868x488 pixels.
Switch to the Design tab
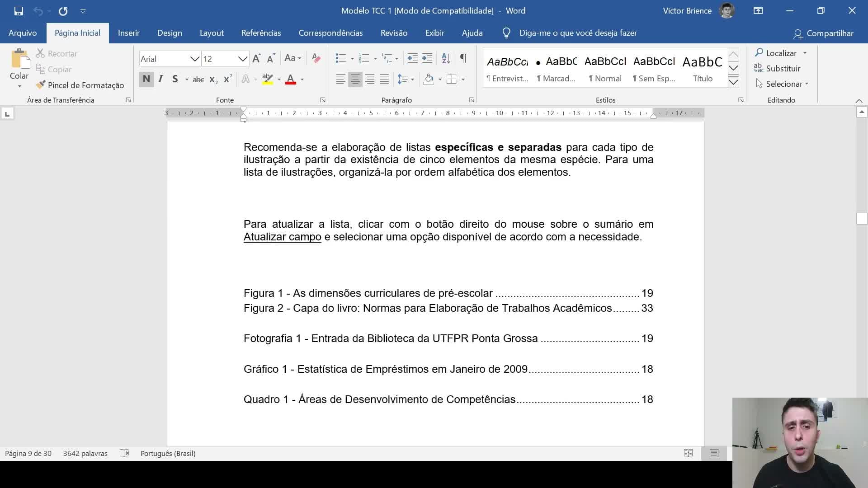coord(170,33)
